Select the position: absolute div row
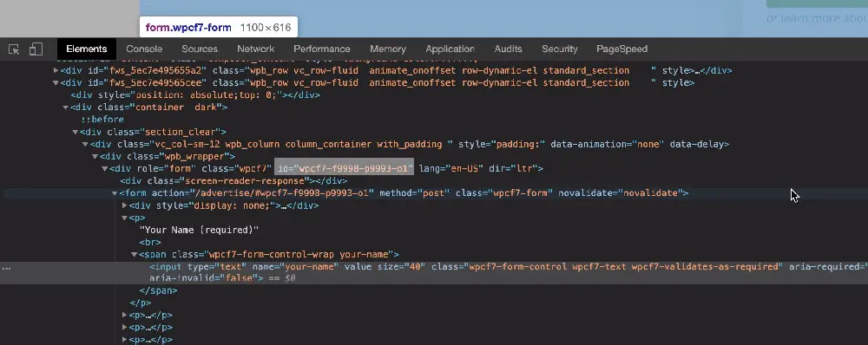The height and width of the screenshot is (345, 868). [195, 95]
